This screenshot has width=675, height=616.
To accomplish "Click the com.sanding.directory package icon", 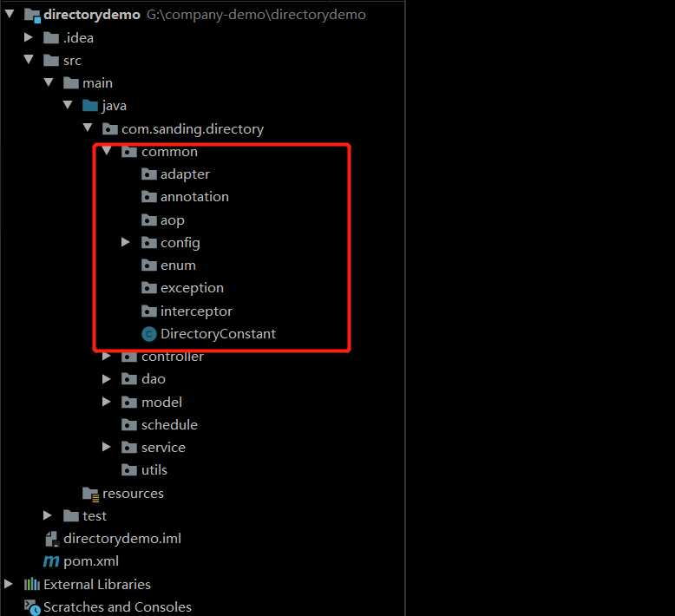I will [x=110, y=128].
